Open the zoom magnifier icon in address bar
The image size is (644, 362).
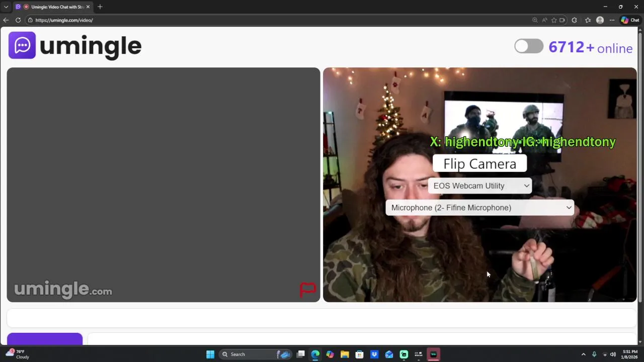[x=535, y=20]
